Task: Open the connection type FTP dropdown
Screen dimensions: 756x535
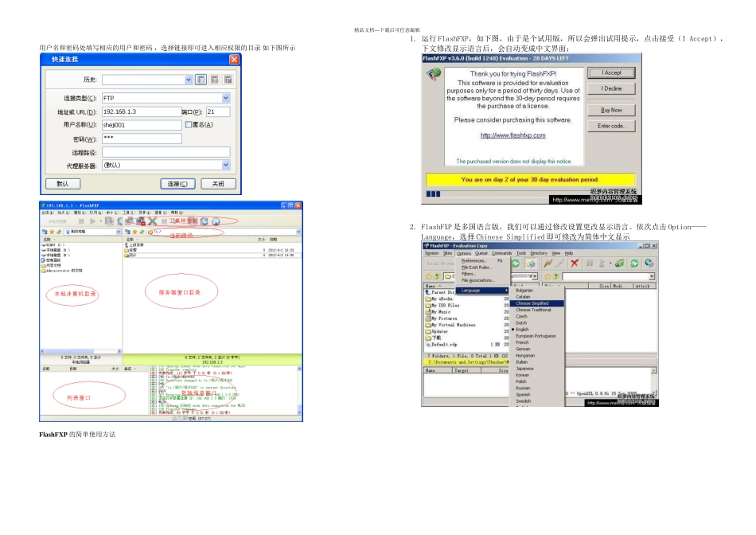Action: (225, 98)
